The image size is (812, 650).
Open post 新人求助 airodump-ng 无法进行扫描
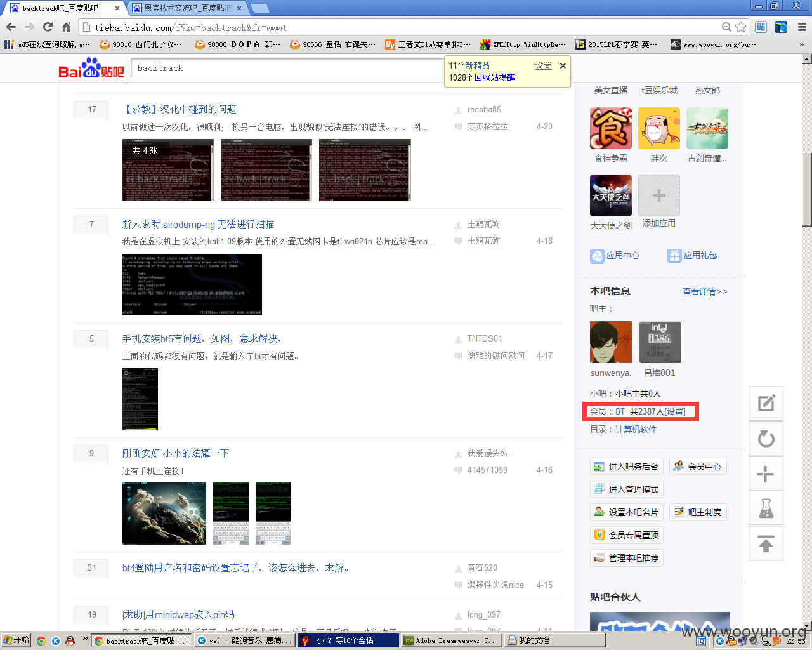198,224
